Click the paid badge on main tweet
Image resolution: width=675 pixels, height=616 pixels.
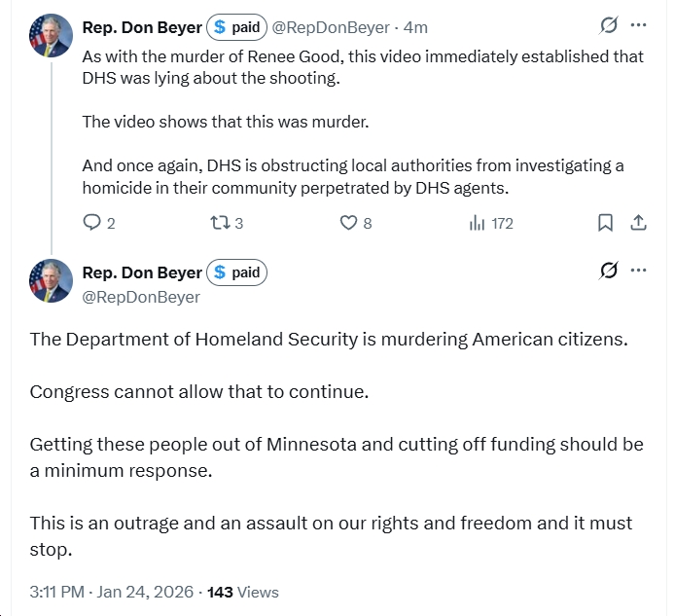[x=237, y=272]
